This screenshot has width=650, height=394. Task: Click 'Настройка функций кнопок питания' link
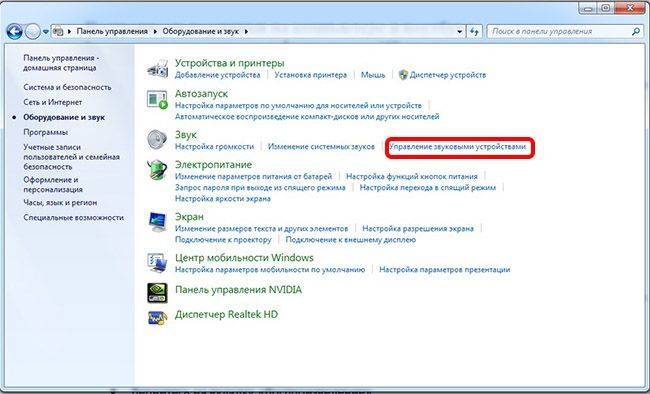tap(412, 177)
